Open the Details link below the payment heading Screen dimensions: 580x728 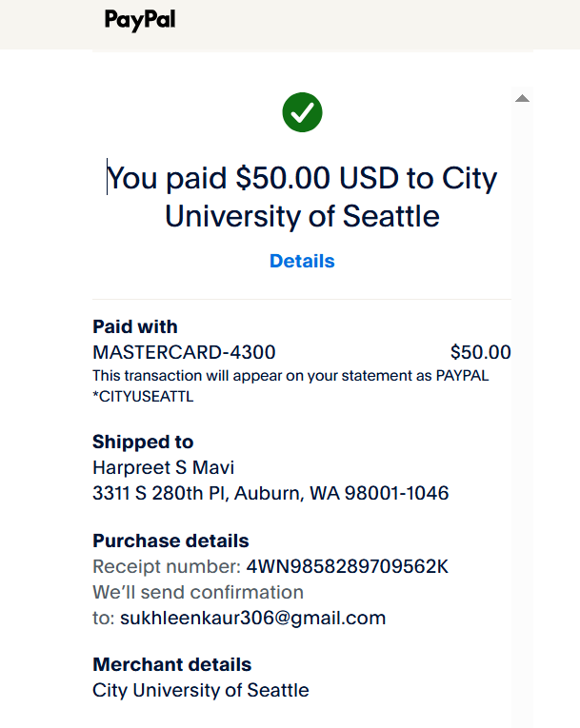(x=302, y=261)
